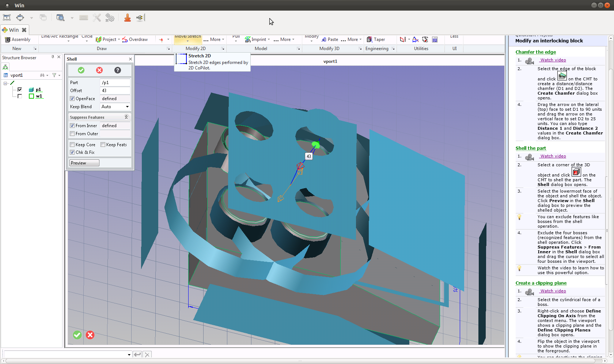Select the Project draw tool
This screenshot has height=364, width=614.
click(x=108, y=39)
